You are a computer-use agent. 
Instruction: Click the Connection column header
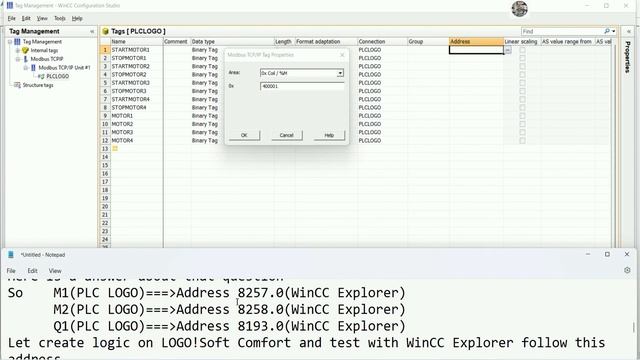pos(382,42)
